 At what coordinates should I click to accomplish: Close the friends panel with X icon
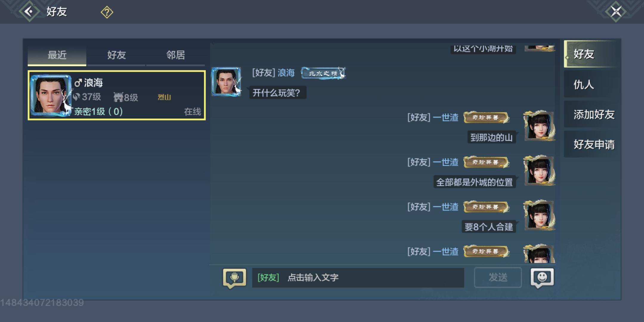[616, 12]
